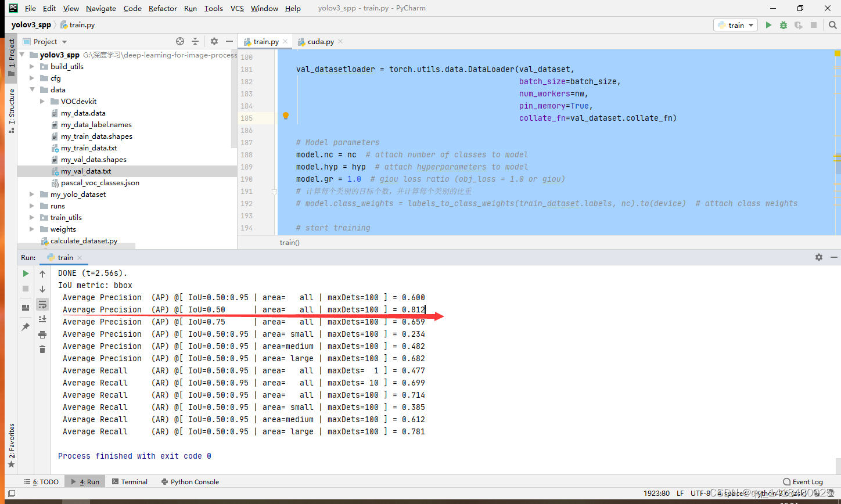841x504 pixels.
Task: Click the Stop square in main toolbar
Action: 814,25
